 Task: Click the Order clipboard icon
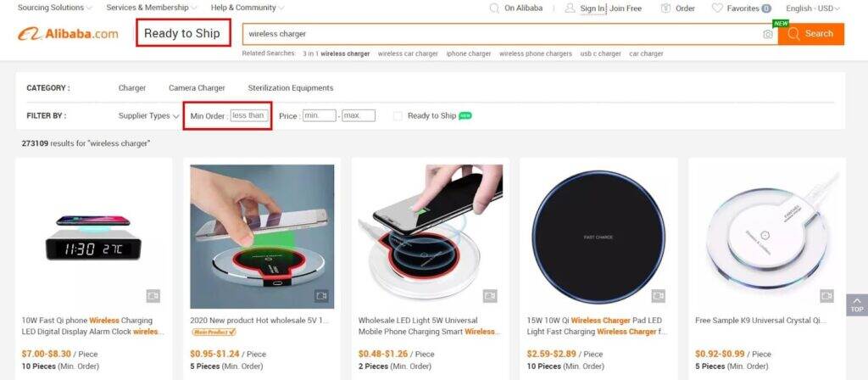point(665,8)
